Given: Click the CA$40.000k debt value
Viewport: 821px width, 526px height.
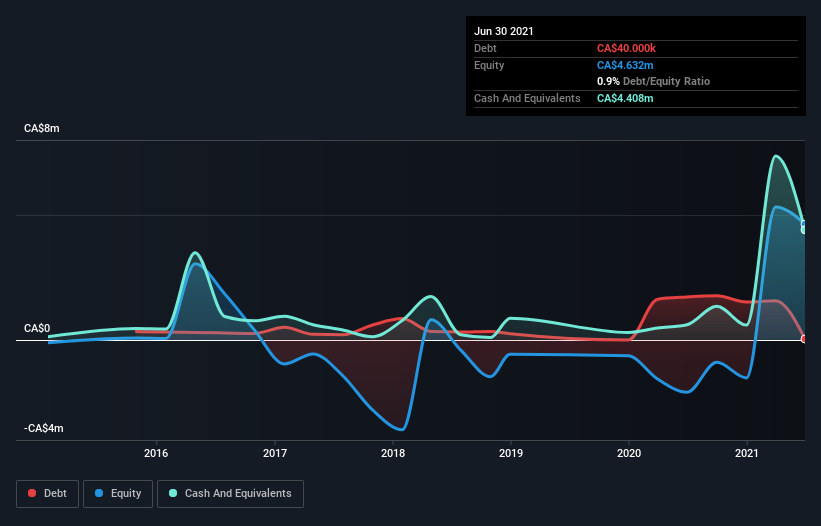Looking at the screenshot, I should (626, 48).
